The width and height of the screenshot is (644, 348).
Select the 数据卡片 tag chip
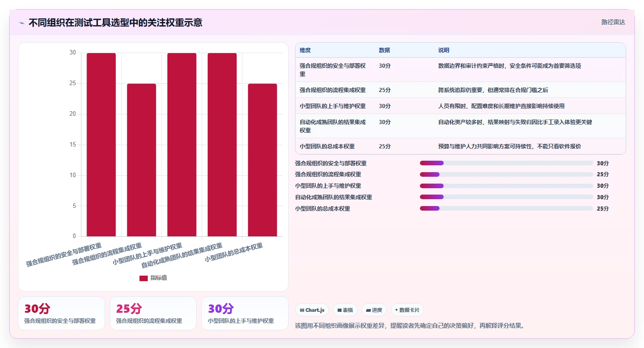click(x=407, y=310)
